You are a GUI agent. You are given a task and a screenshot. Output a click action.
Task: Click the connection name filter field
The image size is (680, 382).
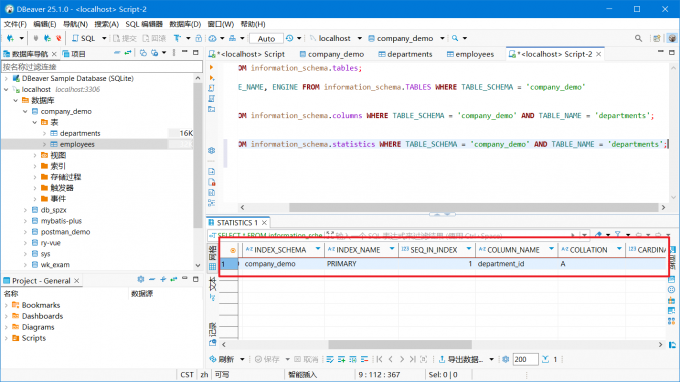click(x=101, y=67)
